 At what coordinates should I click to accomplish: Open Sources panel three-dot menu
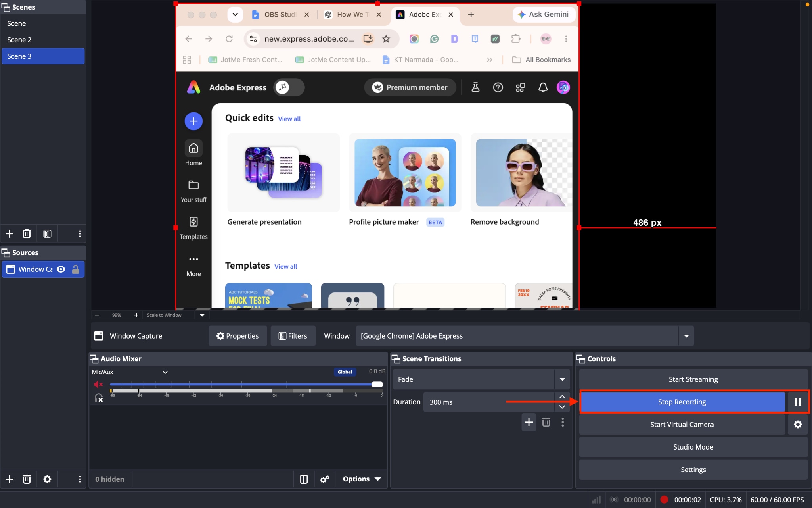80,479
